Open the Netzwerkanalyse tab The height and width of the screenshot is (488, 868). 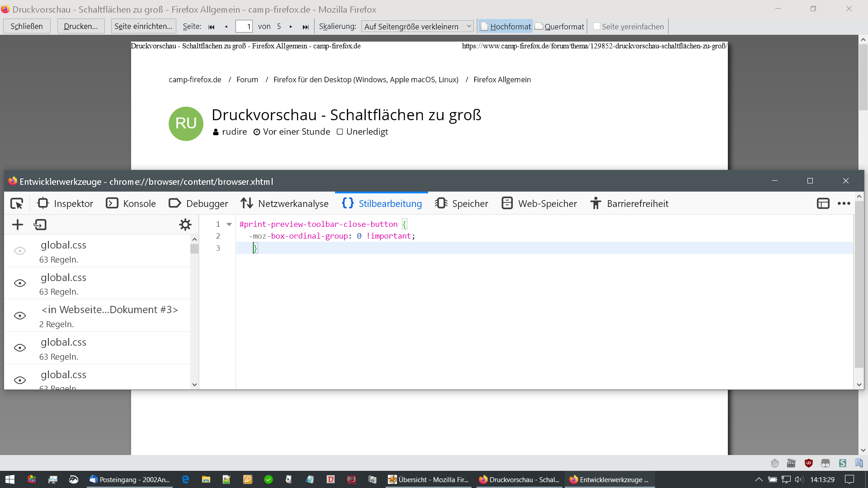pyautogui.click(x=285, y=204)
